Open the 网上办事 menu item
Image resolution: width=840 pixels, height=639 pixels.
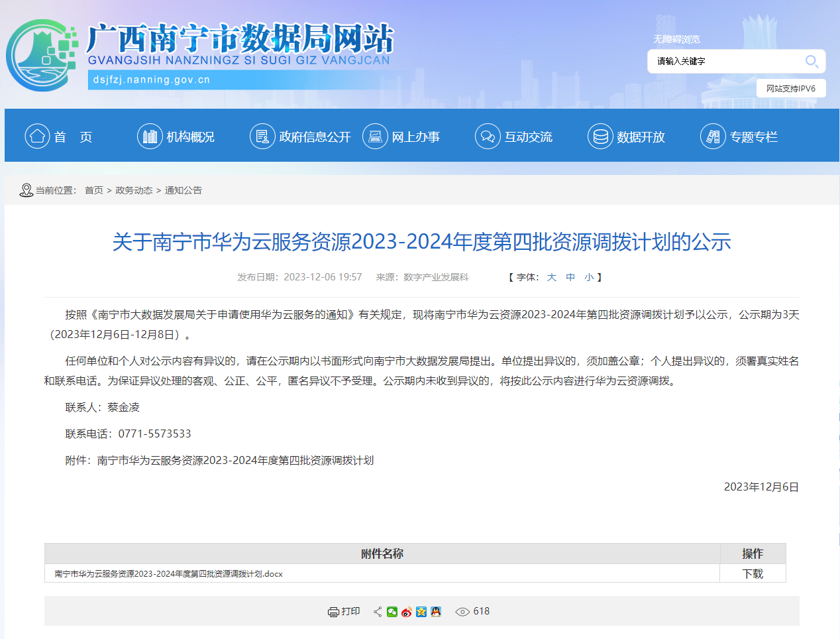click(x=416, y=137)
